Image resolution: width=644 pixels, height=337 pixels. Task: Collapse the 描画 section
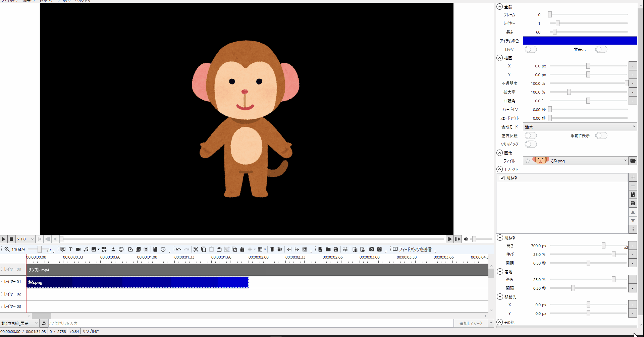coord(500,58)
